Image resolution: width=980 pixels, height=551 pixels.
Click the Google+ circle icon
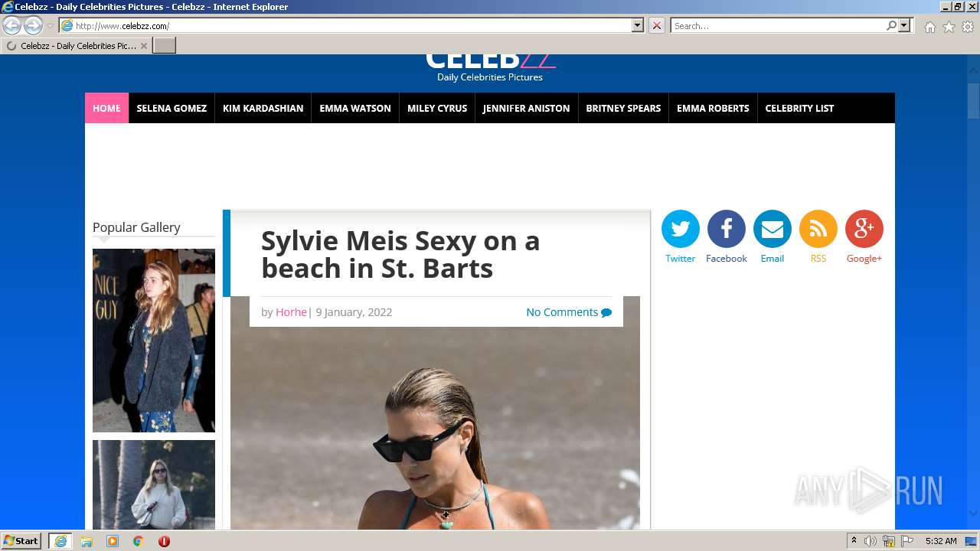tap(864, 229)
